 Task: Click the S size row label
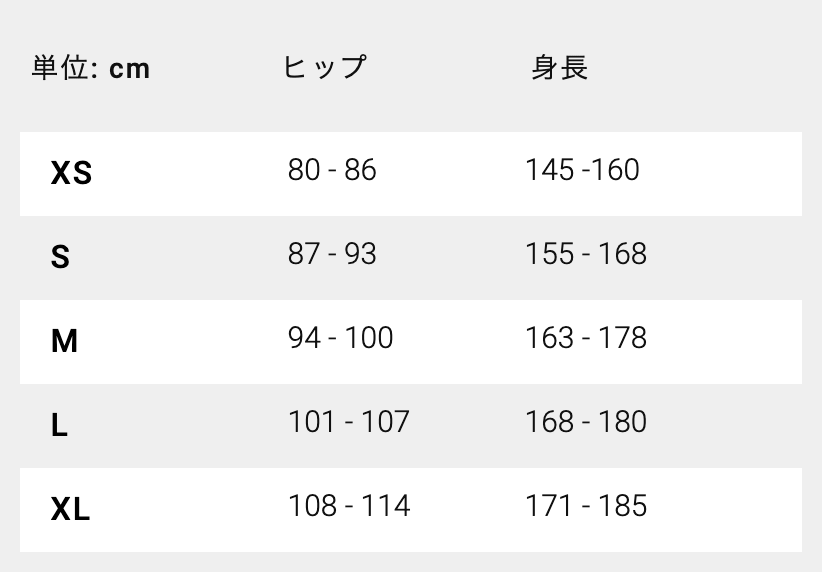(60, 258)
